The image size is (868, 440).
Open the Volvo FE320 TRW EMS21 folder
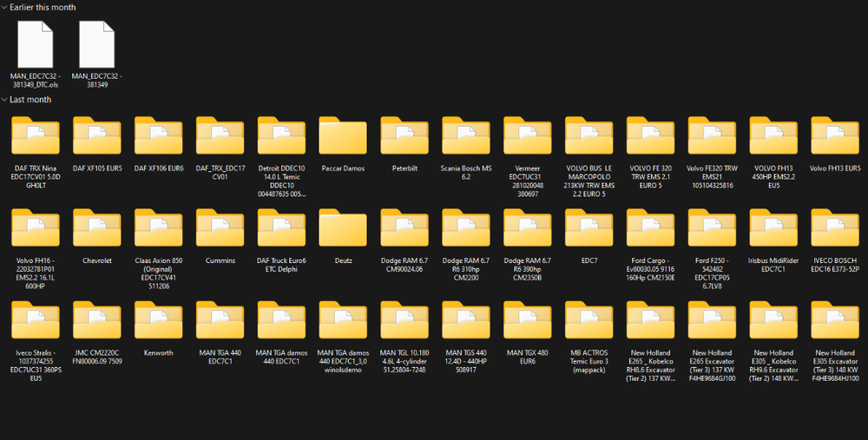point(712,135)
